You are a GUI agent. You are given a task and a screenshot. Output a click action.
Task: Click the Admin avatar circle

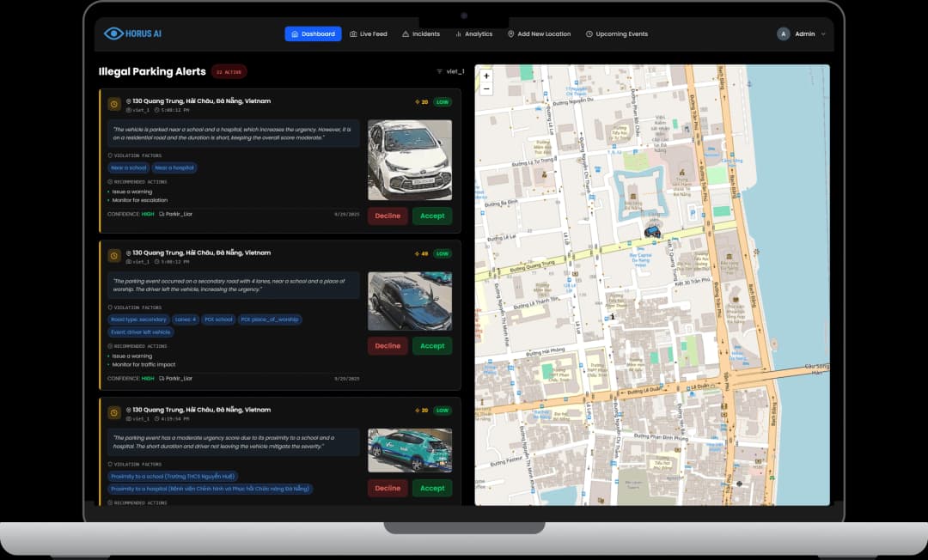(x=783, y=34)
